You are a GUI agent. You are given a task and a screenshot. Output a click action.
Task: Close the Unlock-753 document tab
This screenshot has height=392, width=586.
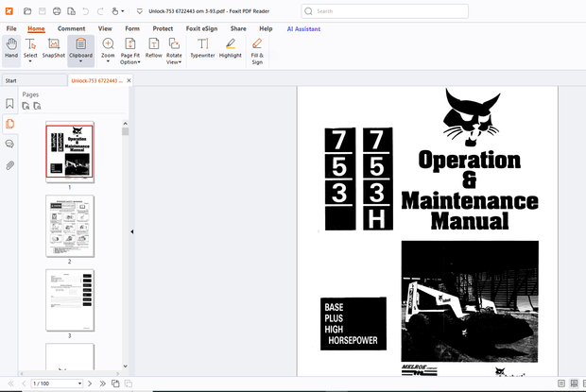pyautogui.click(x=129, y=80)
